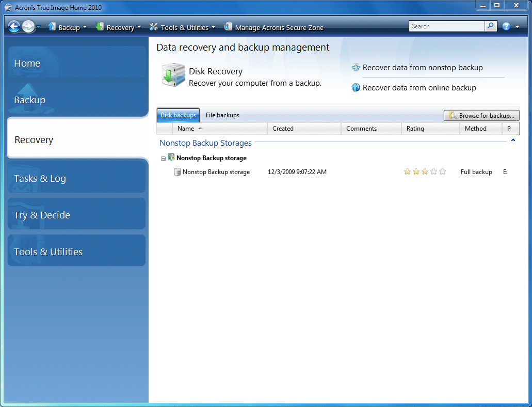The height and width of the screenshot is (407, 532).
Task: Click inside the Search field
Action: click(447, 26)
